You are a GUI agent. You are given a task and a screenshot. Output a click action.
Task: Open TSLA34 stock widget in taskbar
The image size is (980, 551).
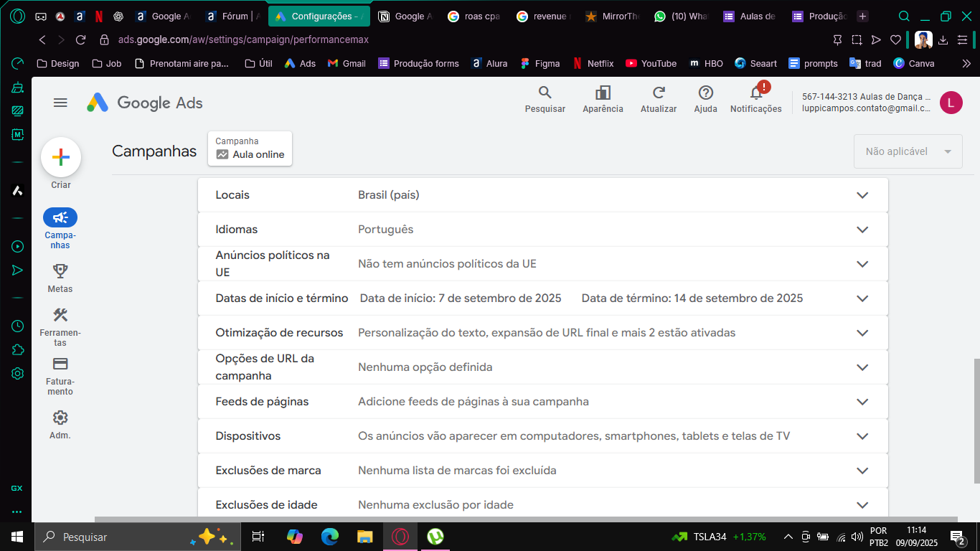point(719,537)
